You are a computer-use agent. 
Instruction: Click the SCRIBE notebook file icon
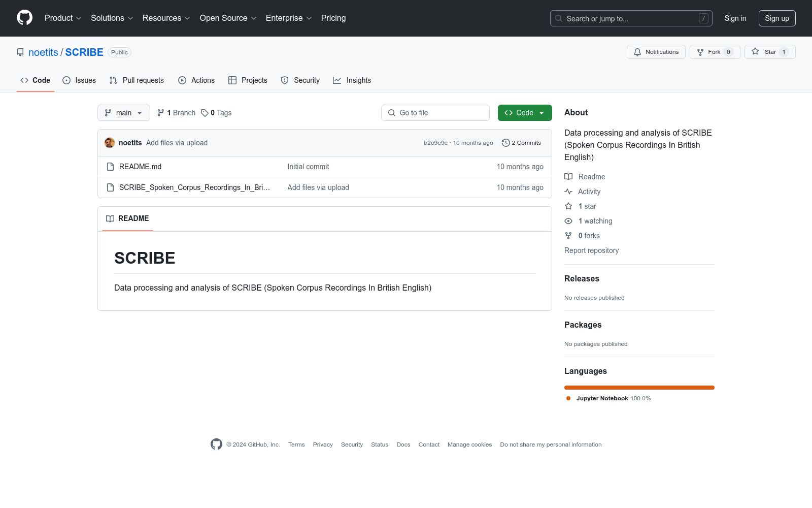[110, 187]
